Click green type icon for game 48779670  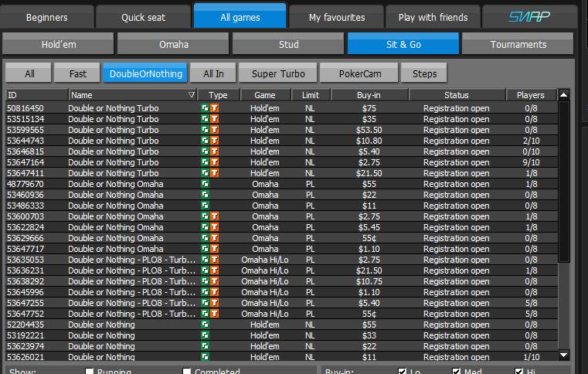205,184
